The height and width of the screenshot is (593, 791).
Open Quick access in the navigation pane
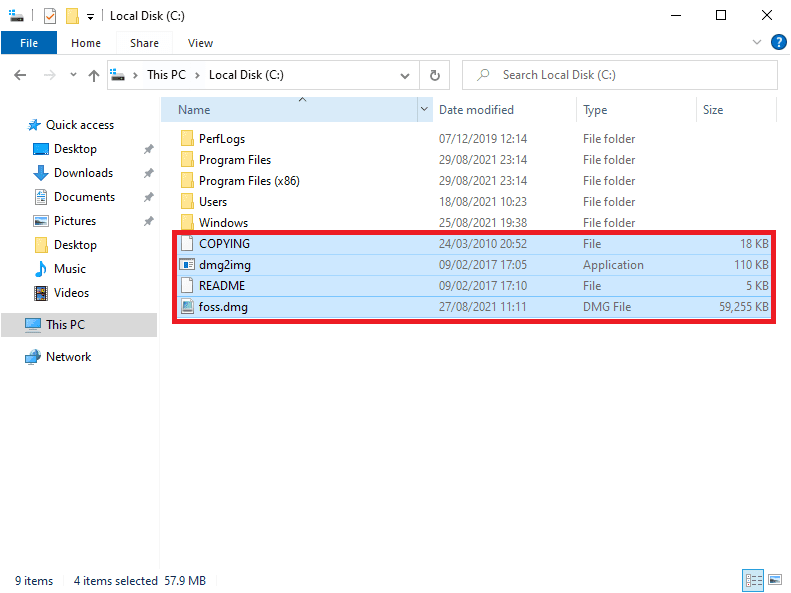[x=80, y=125]
